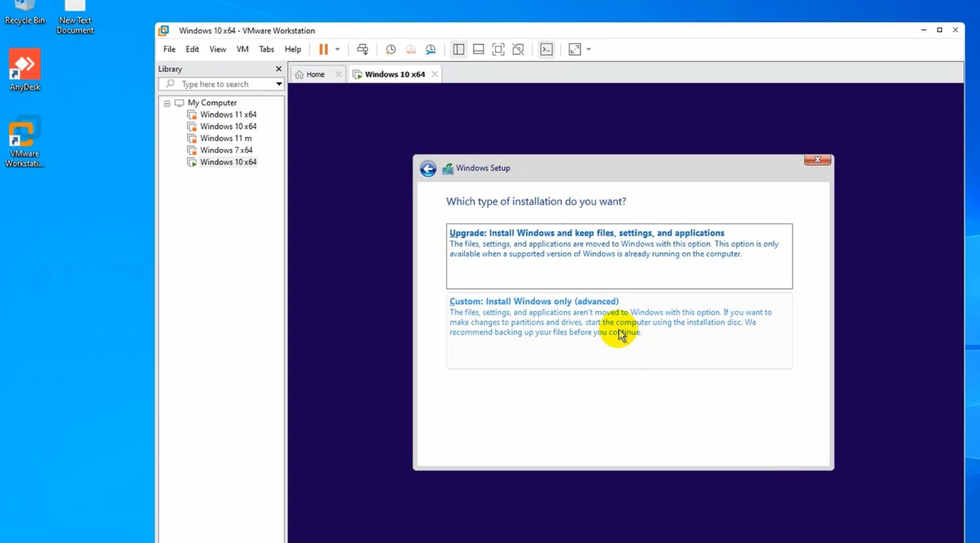This screenshot has height=543, width=980.
Task: Toggle the thumbnail bar view icon
Action: [x=479, y=49]
